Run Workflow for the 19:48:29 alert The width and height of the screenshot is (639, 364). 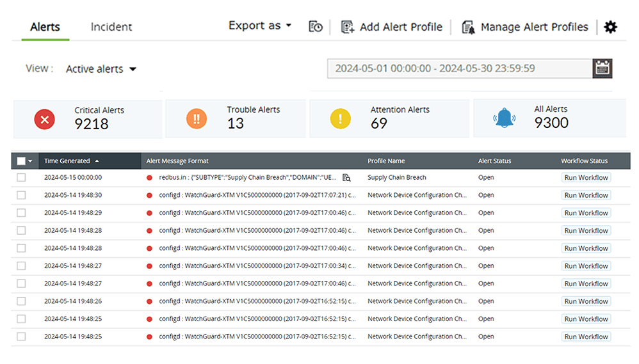586,213
